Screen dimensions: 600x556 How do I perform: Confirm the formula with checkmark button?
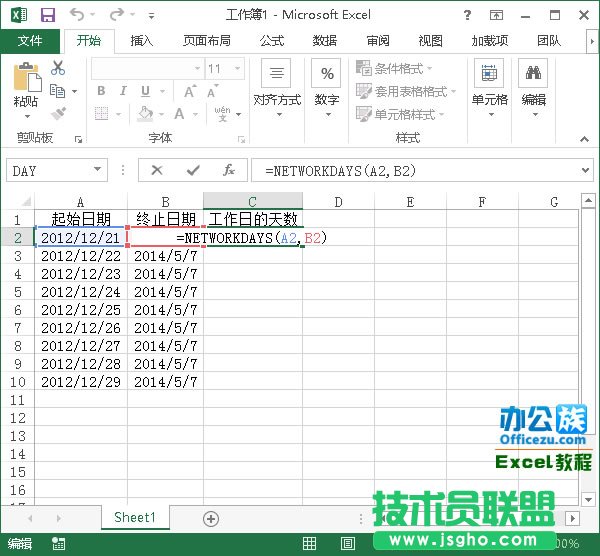pyautogui.click(x=192, y=171)
